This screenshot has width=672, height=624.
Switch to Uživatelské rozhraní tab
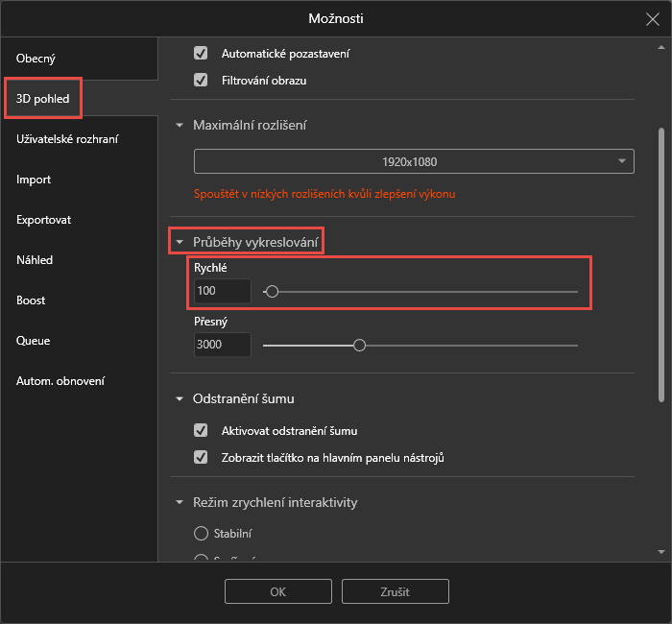click(67, 139)
